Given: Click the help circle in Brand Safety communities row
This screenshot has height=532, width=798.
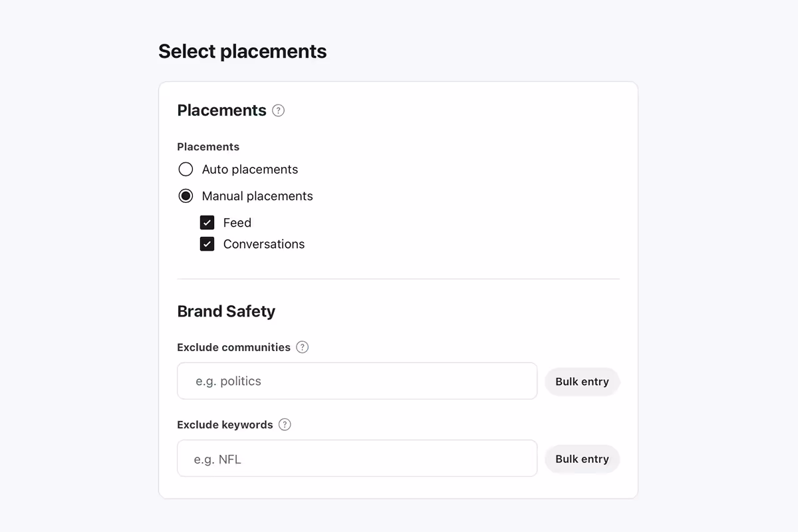Looking at the screenshot, I should [x=302, y=347].
